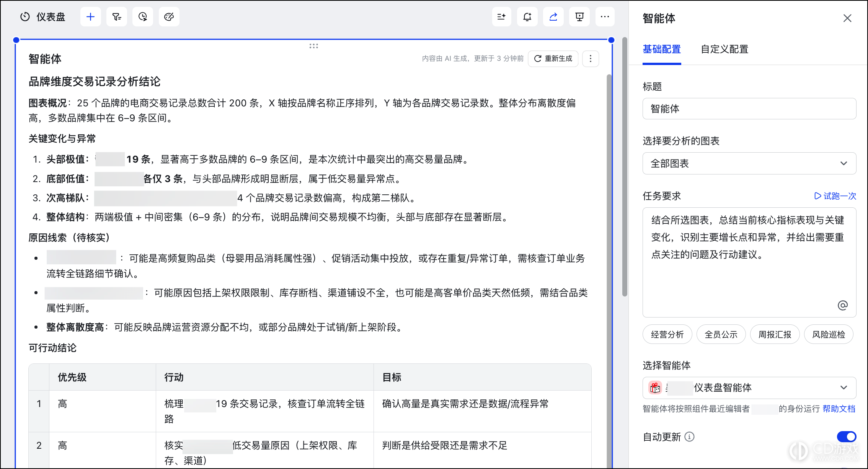This screenshot has width=868, height=469.
Task: Select the 风险巡检 preset chip
Action: (829, 334)
